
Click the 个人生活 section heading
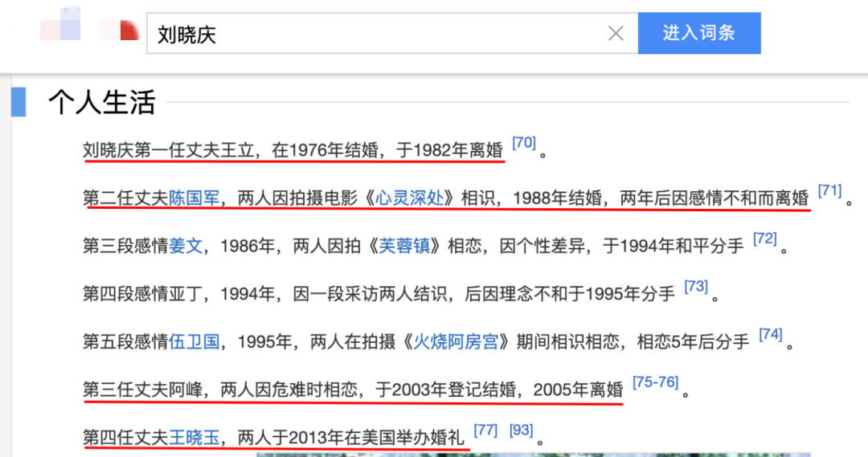102,102
